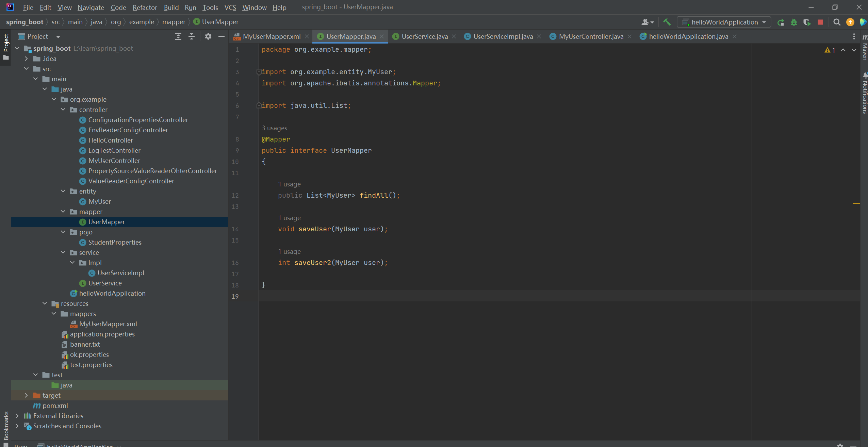This screenshot has width=868, height=447.
Task: Open the Refactor menu
Action: tap(145, 7)
